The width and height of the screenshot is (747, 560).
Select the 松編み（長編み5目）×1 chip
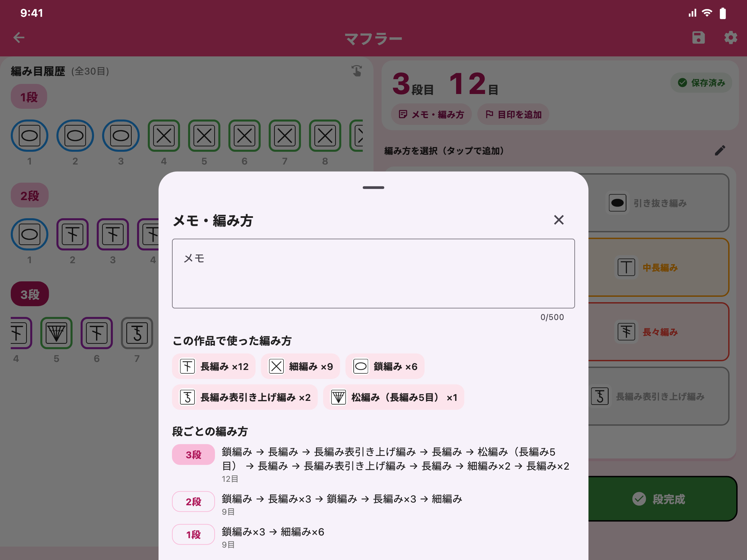pyautogui.click(x=393, y=397)
